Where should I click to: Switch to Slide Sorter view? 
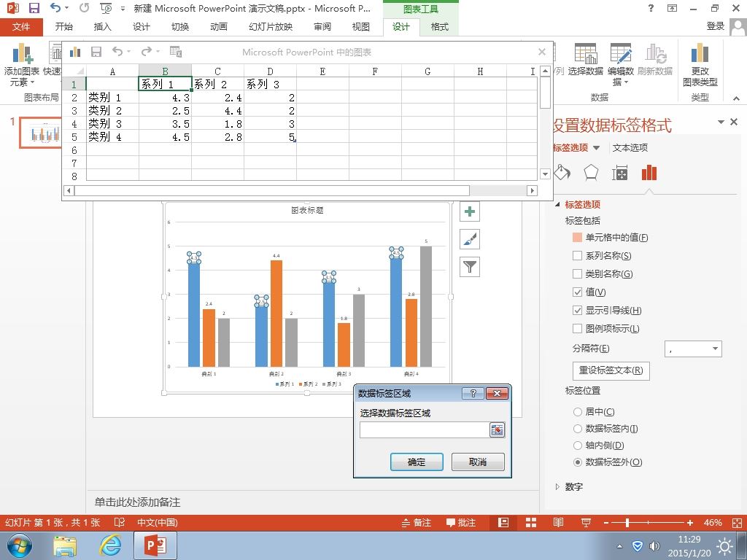(531, 523)
